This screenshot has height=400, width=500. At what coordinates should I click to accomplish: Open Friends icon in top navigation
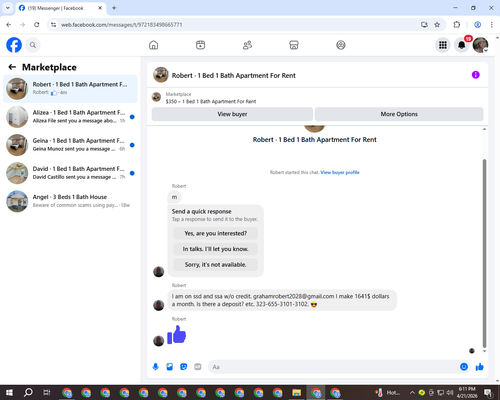pos(247,45)
